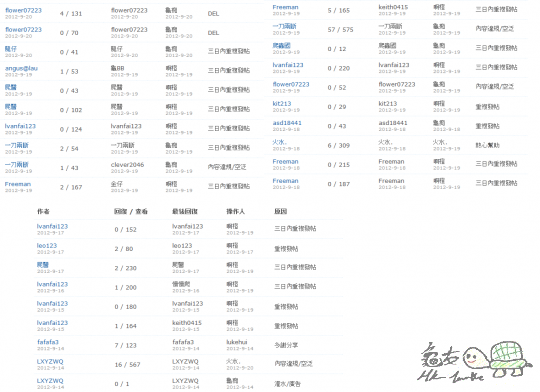Click the 原因 column header
Viewport: 540px width, 392px height.
(281, 212)
